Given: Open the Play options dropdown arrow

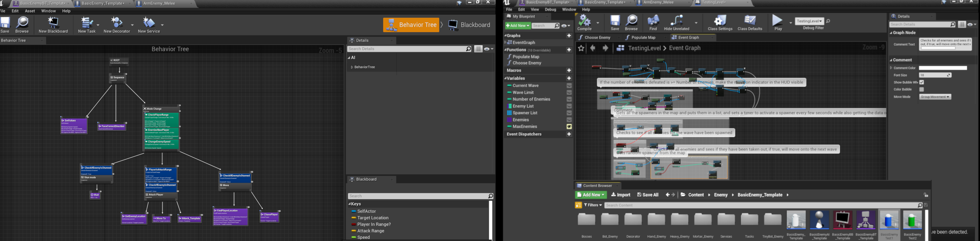Looking at the screenshot, I should (x=791, y=23).
